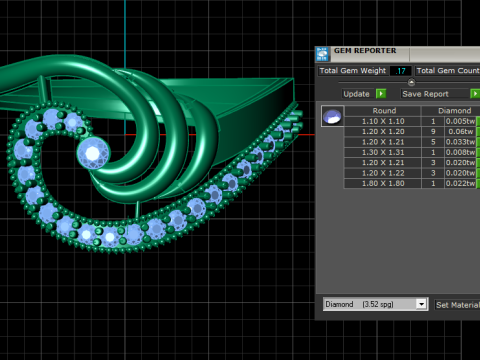Click the Save Report button
This screenshot has height=360, width=480.
pyautogui.click(x=435, y=94)
